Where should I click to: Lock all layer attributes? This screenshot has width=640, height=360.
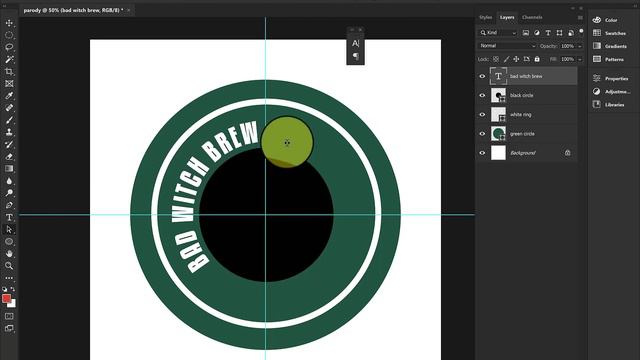point(537,59)
